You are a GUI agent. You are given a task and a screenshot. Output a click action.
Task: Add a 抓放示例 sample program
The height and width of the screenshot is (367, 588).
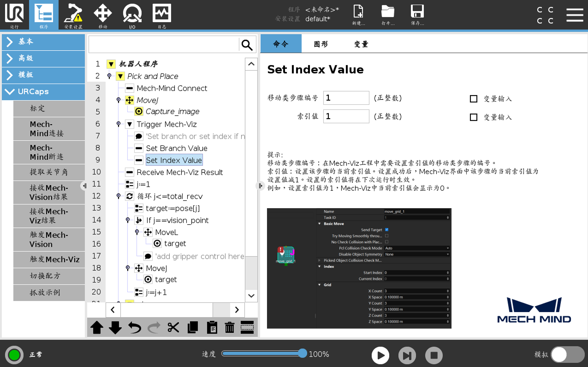point(48,293)
